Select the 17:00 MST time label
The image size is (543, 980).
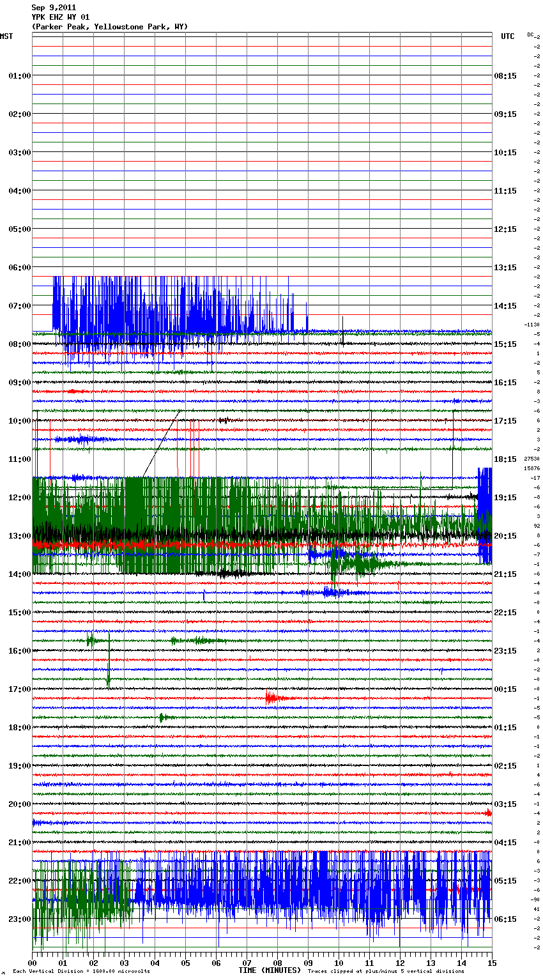tap(20, 689)
